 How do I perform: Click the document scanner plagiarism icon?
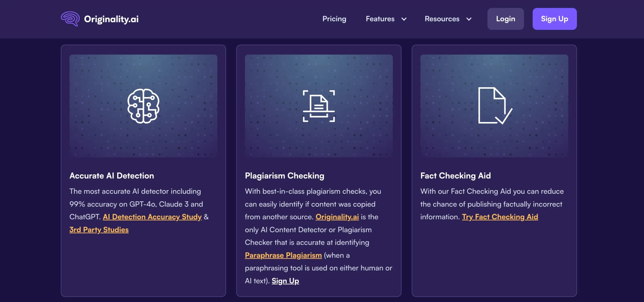tap(319, 106)
